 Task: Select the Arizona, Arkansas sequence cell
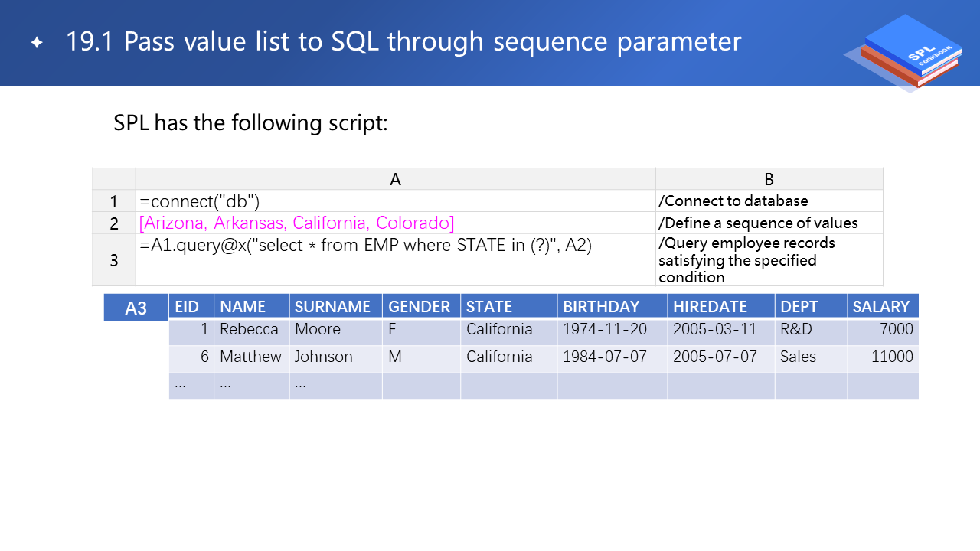(x=395, y=223)
